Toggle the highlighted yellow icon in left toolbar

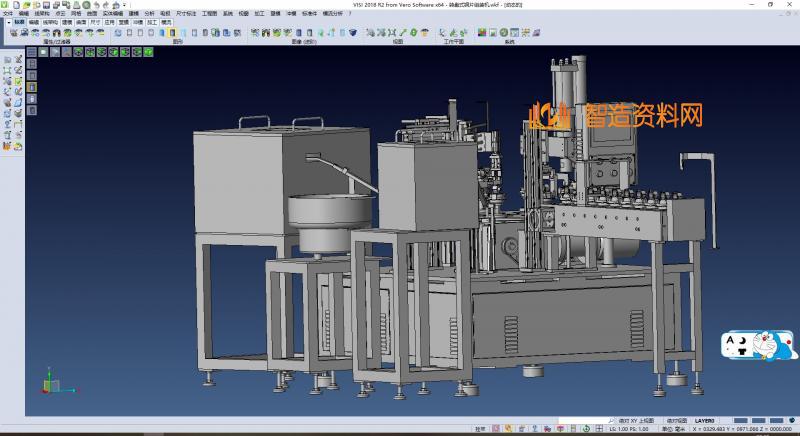[x=31, y=87]
